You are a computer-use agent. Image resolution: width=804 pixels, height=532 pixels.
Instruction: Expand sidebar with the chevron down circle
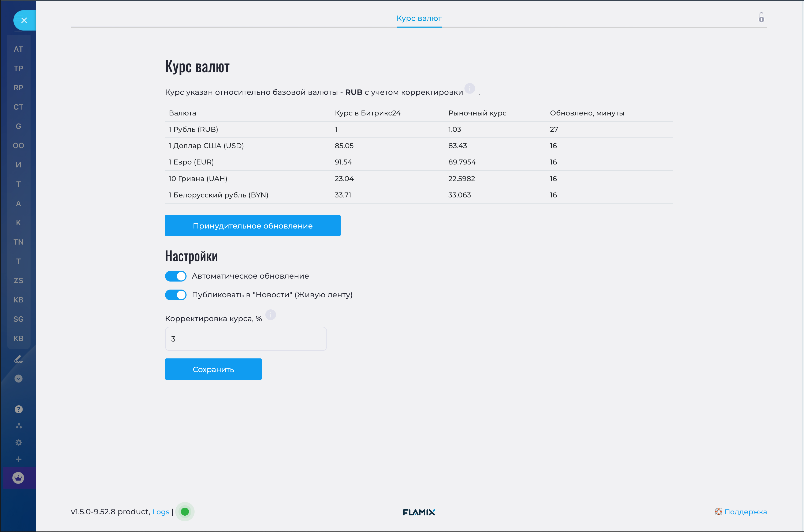tap(19, 378)
